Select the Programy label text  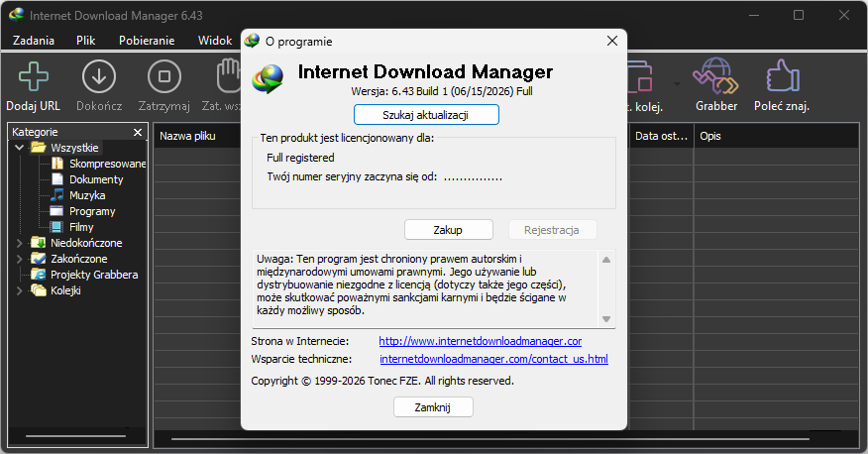pyautogui.click(x=92, y=211)
